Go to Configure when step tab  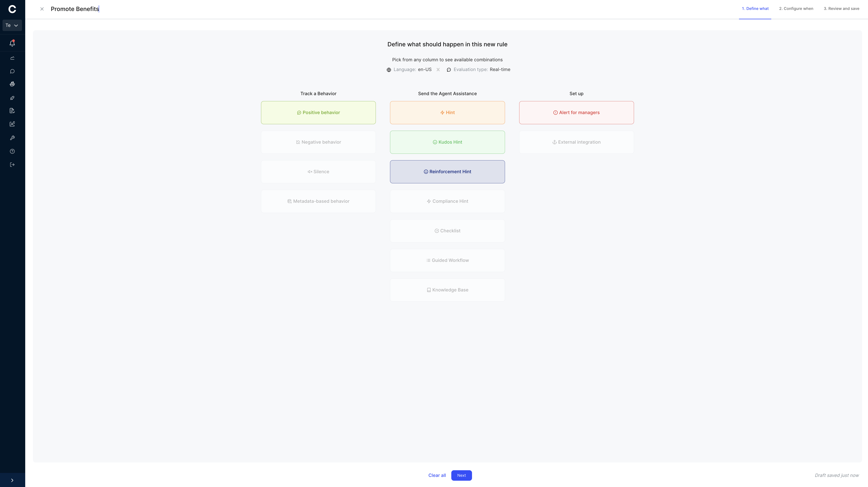796,9
